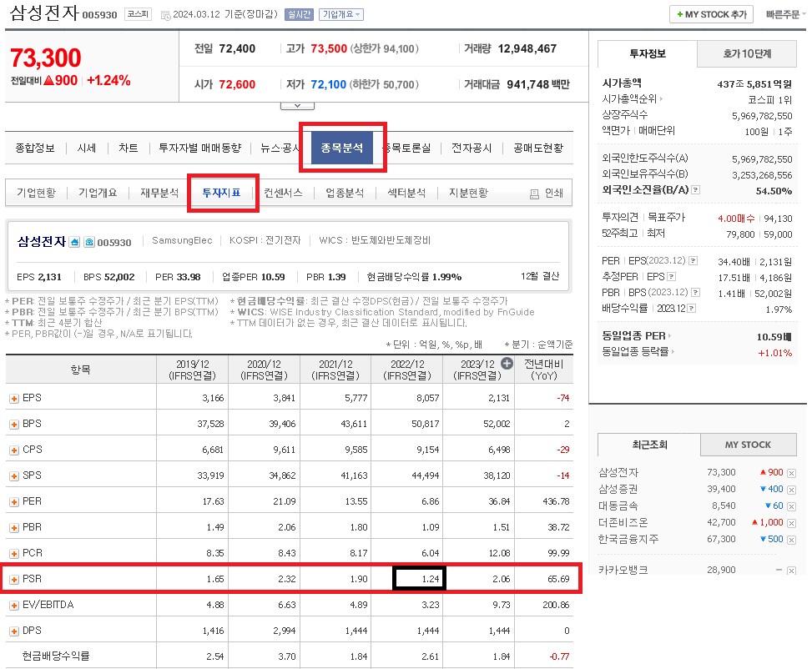Switch to 업종분석 sub-tab
Image resolution: width=812 pixels, height=669 pixels.
coord(345,193)
